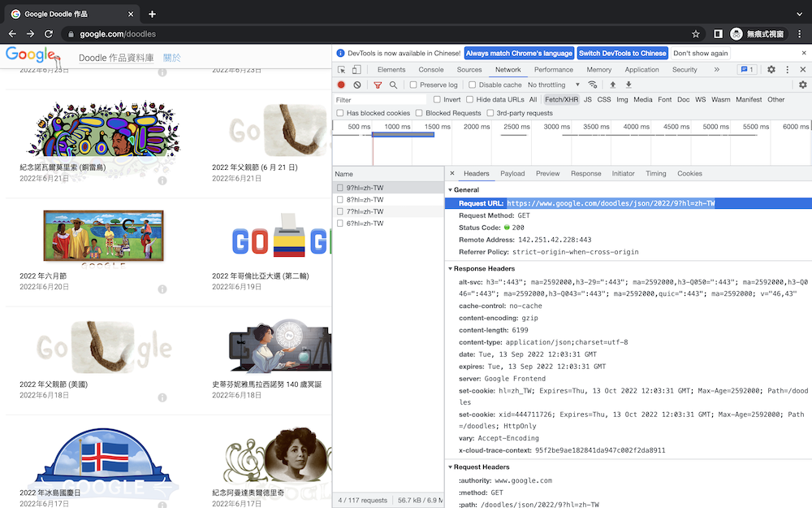Open the Performance panel
Viewport: 812px width, 508px height.
pos(554,69)
